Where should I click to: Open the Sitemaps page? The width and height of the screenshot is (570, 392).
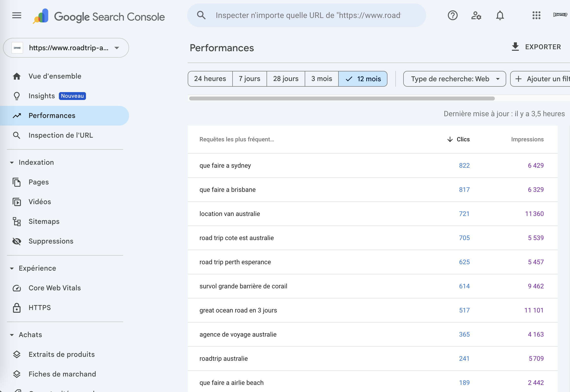point(65,221)
